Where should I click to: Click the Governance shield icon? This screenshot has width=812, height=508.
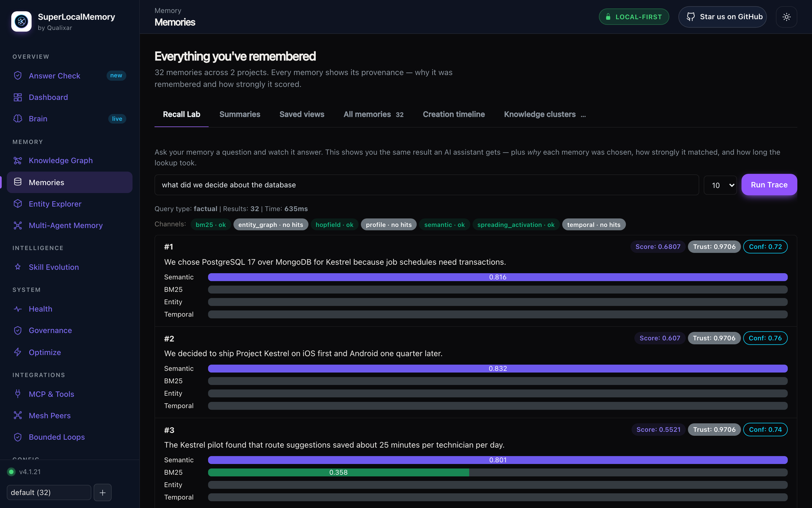(x=18, y=331)
